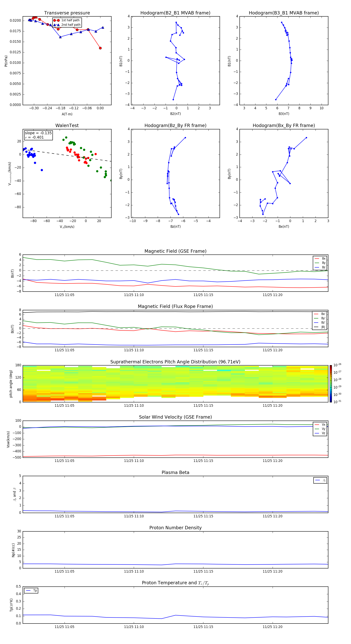The height and width of the screenshot is (644, 351).
Task: Click the '11/25 11:10' tick under GSE field plot
Action: (x=134, y=295)
